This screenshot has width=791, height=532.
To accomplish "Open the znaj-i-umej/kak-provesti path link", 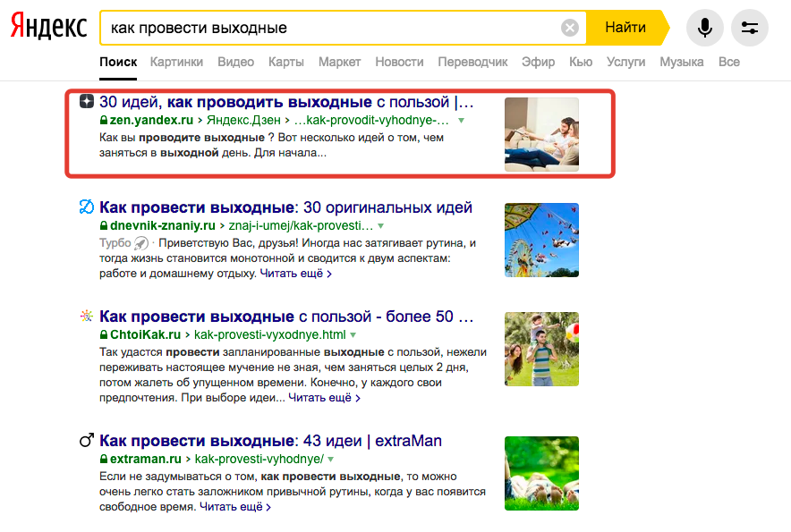I will [302, 225].
